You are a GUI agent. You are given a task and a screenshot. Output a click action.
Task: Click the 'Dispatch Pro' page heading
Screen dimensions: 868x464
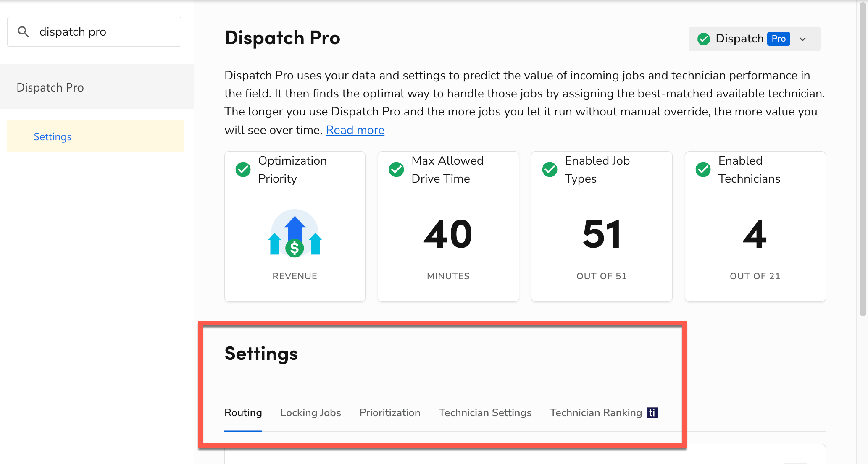[x=282, y=38]
